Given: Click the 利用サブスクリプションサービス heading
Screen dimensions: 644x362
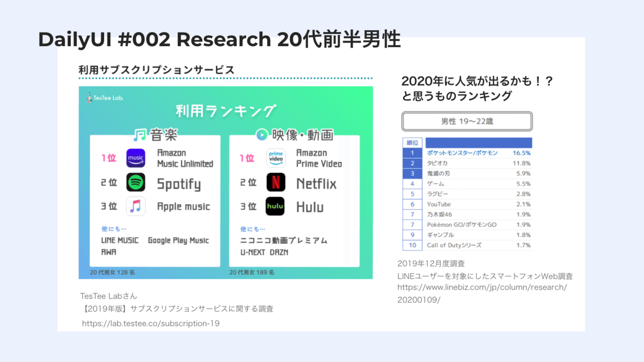Looking at the screenshot, I should [156, 70].
